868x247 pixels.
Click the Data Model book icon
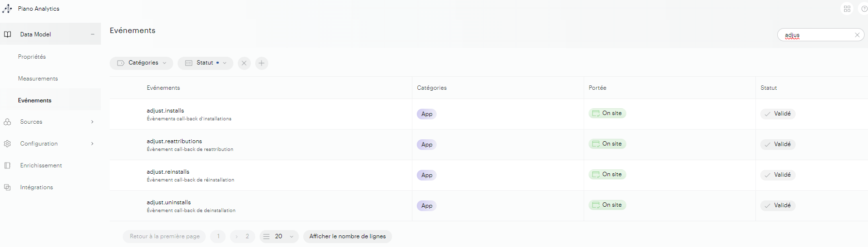[x=8, y=34]
